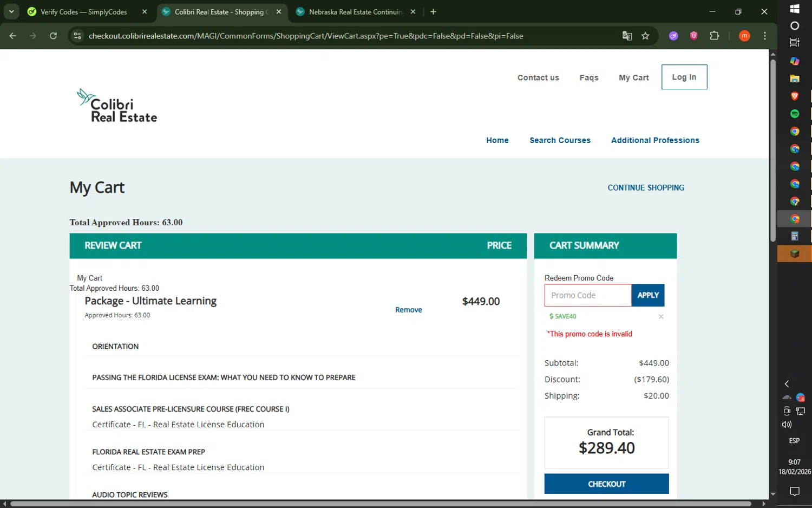Close the Nebraska Real Estate tab
The image size is (812, 508).
pyautogui.click(x=413, y=11)
